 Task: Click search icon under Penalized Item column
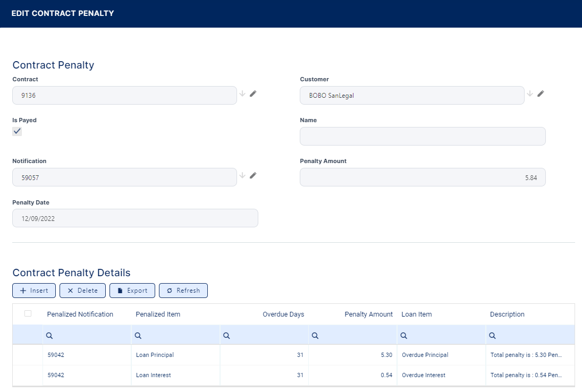coord(138,336)
